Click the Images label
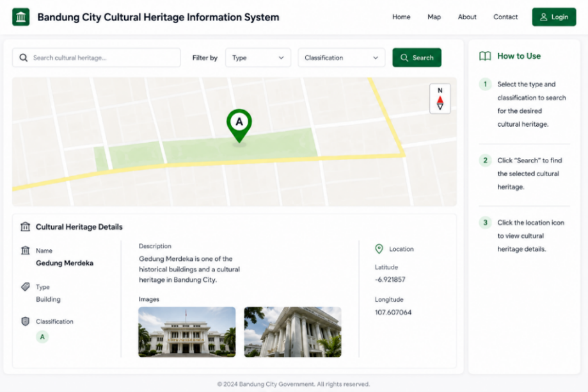 tap(149, 299)
